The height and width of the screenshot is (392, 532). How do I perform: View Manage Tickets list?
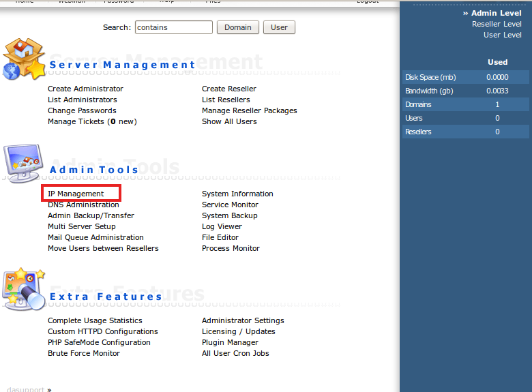click(92, 121)
